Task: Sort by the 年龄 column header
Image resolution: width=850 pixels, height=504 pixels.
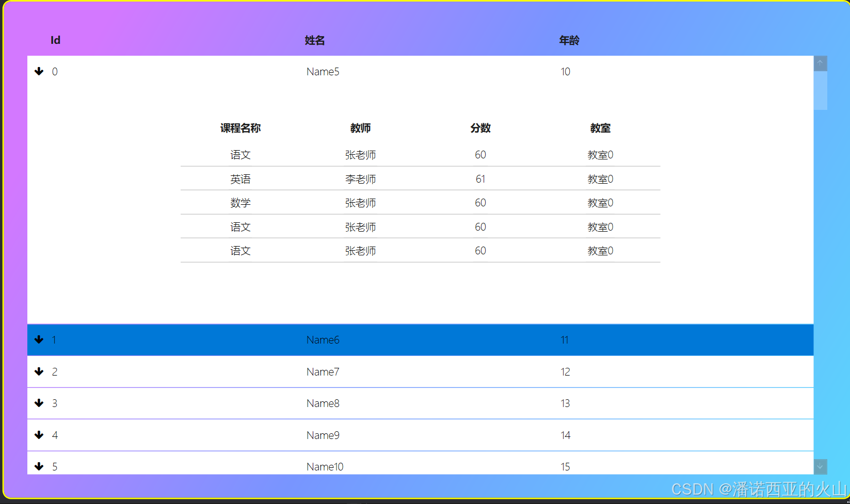Action: (x=569, y=40)
